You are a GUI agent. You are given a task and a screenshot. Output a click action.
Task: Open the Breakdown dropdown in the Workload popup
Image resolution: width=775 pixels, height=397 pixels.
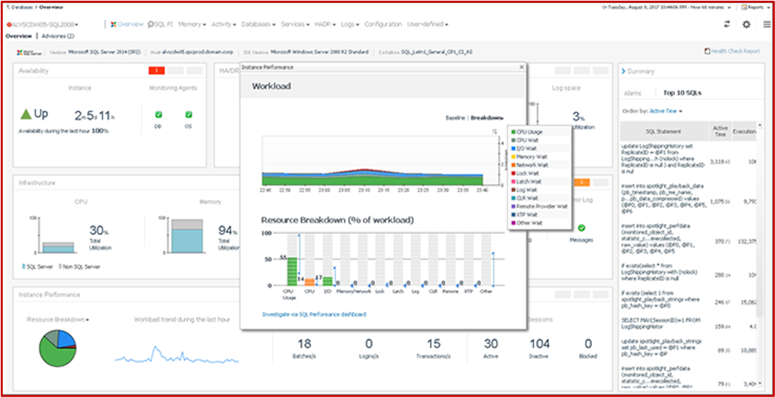[487, 118]
